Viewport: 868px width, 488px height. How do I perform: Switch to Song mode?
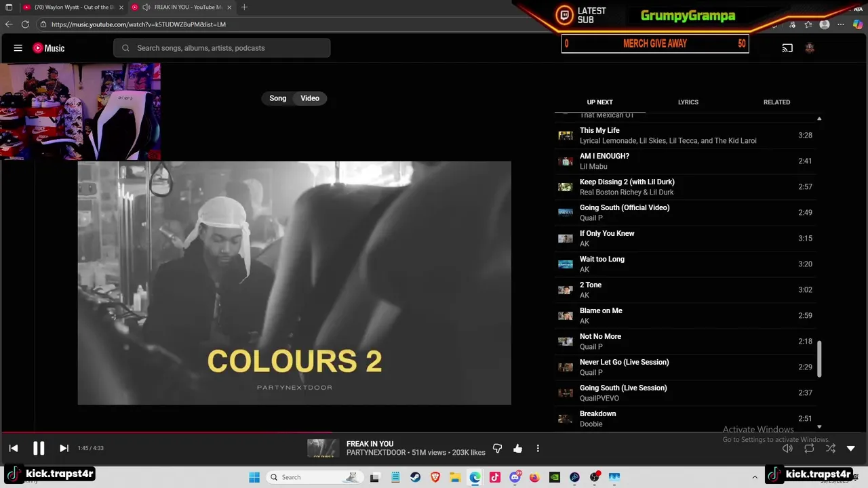click(x=278, y=98)
